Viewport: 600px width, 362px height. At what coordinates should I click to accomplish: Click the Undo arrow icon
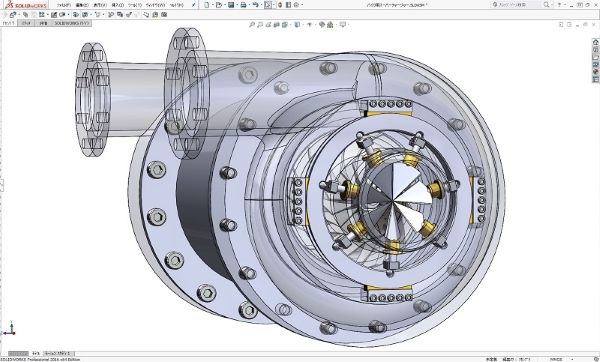coord(255,5)
